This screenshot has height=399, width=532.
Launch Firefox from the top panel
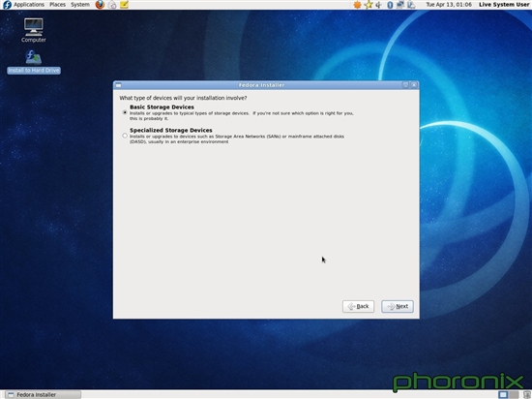coord(100,5)
